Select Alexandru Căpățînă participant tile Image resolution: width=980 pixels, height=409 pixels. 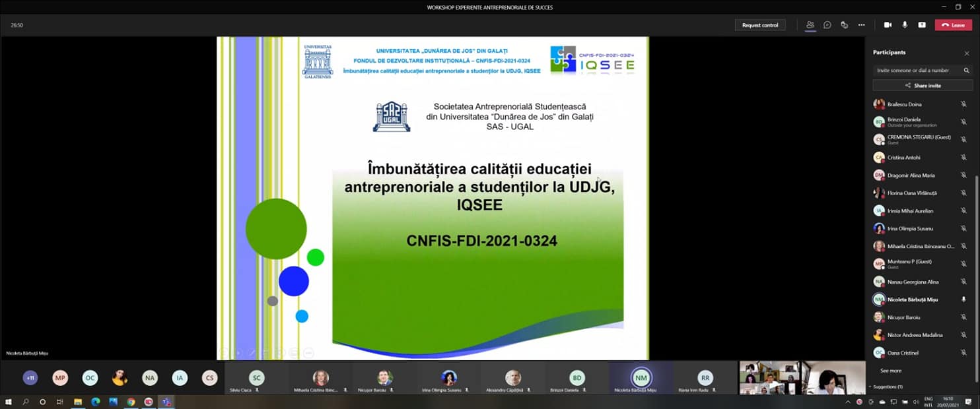pyautogui.click(x=513, y=379)
